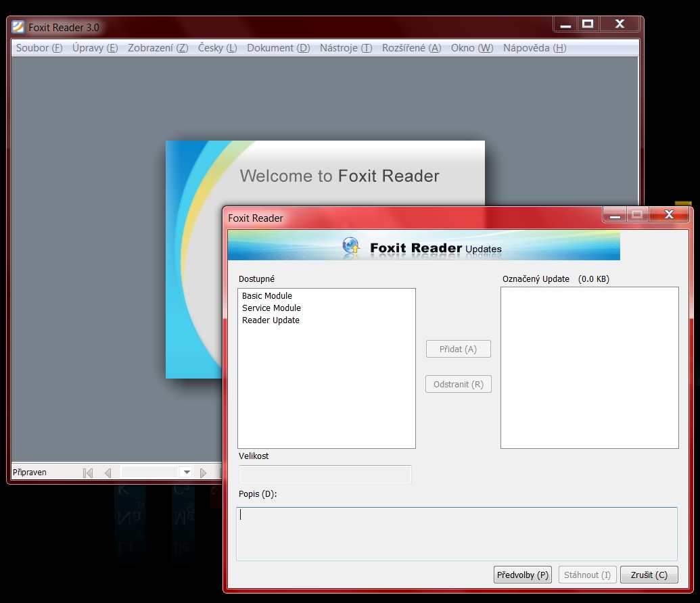700x603 pixels.
Task: Click the Stáhnout (I) download button
Action: [x=588, y=575]
